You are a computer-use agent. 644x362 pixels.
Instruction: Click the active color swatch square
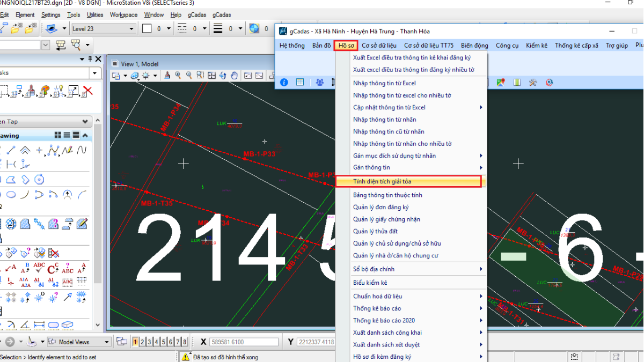coord(147,28)
